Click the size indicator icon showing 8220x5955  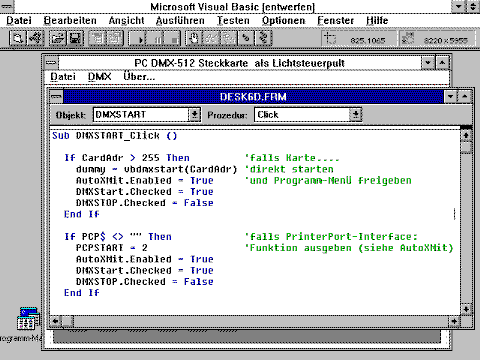[408, 39]
